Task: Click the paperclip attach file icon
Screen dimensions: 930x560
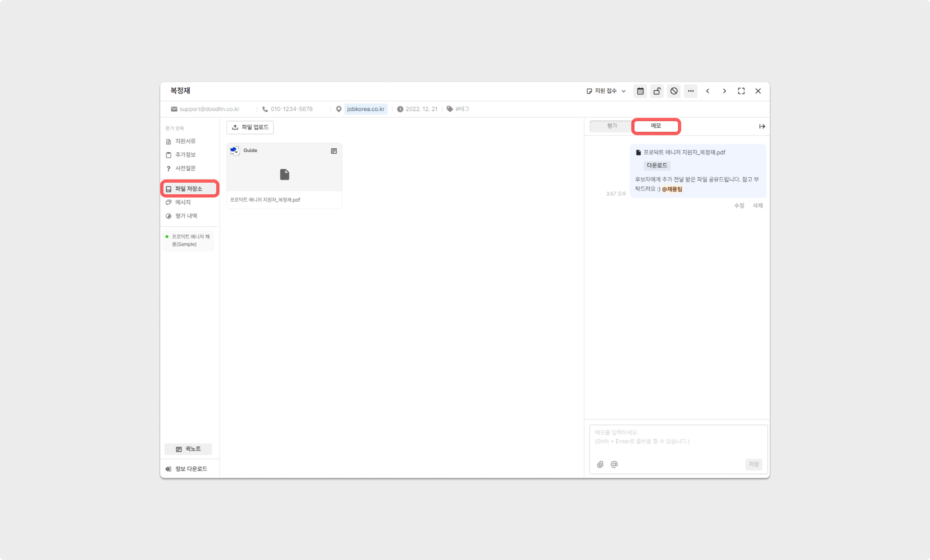Action: (600, 464)
